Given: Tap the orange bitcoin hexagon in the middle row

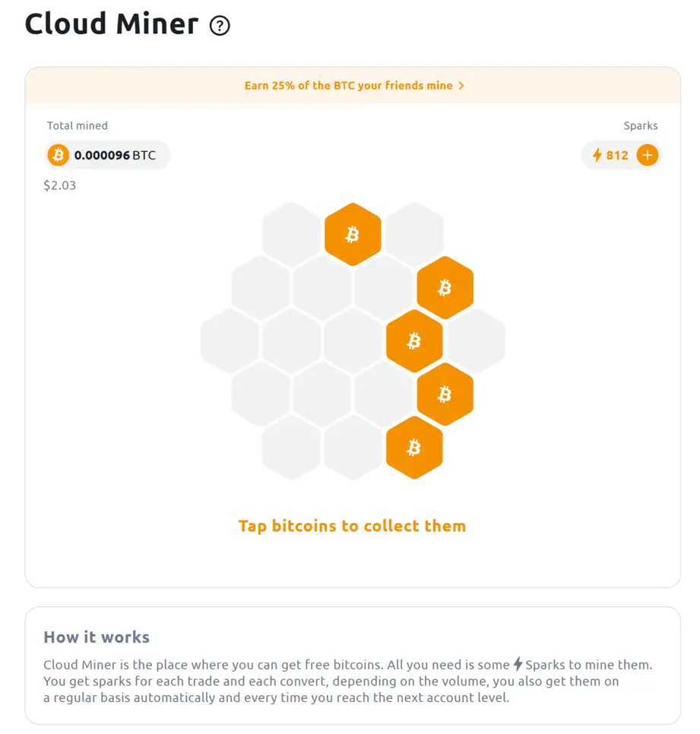Looking at the screenshot, I should click(x=414, y=340).
